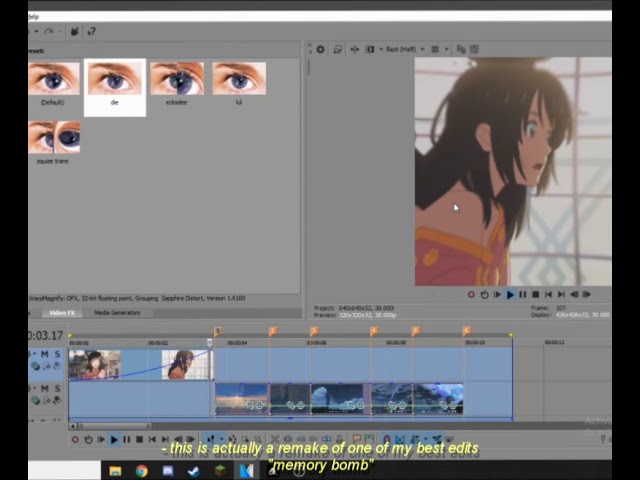
Task: Select first clip on top track
Action: pos(141,365)
